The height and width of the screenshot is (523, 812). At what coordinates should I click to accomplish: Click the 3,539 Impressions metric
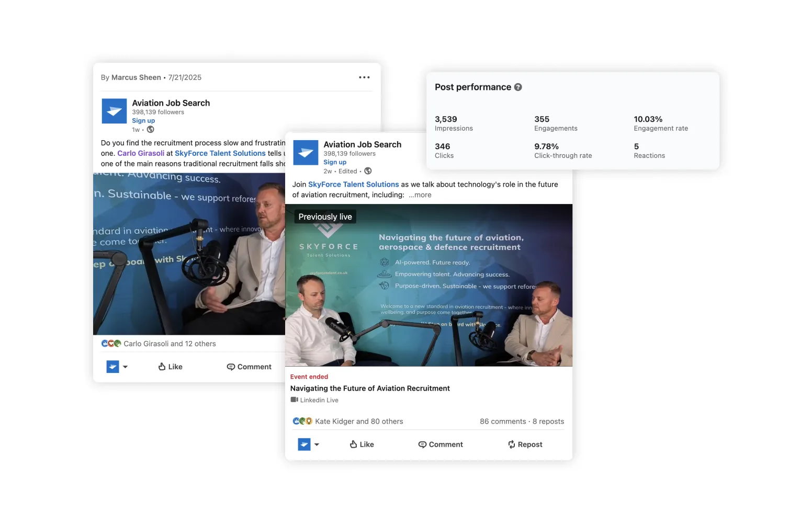(454, 123)
